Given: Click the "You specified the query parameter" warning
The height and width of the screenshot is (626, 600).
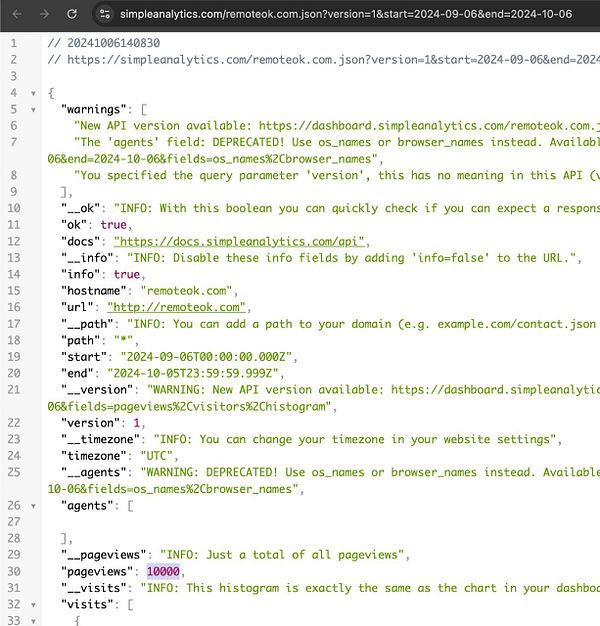Looking at the screenshot, I should [x=337, y=175].
